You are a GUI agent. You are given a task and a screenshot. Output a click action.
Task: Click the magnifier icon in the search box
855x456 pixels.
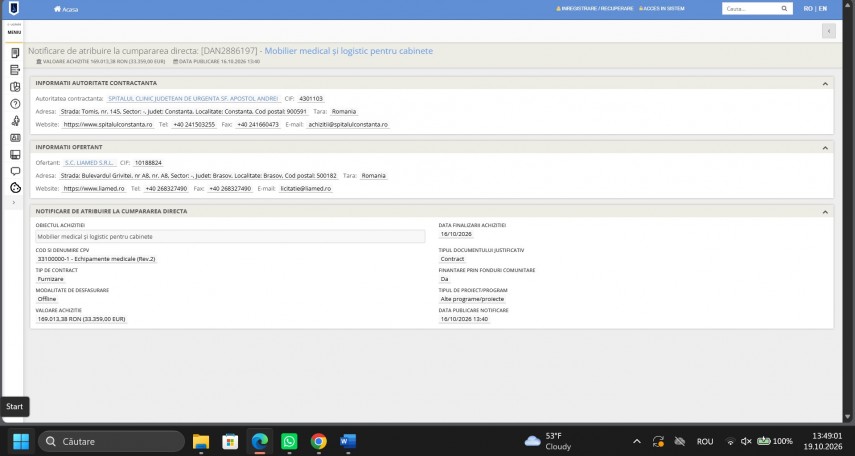tap(784, 9)
